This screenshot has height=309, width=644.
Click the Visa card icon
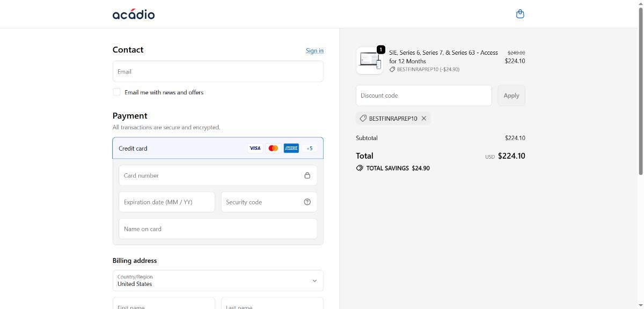click(255, 148)
